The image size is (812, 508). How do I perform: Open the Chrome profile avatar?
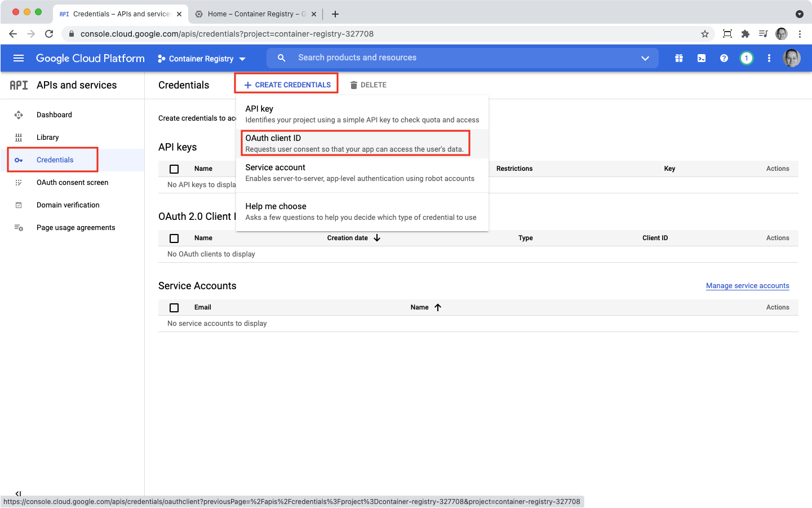pyautogui.click(x=782, y=34)
